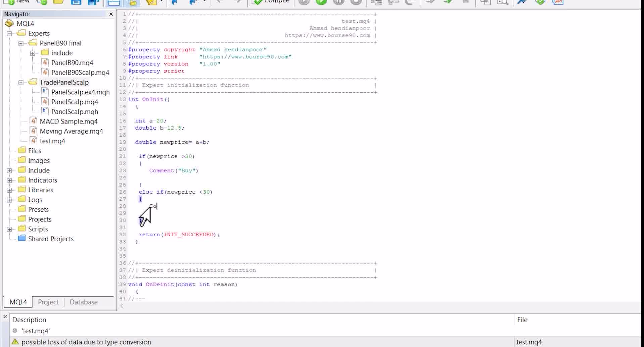Click the '#property strict' line
644x347 pixels.
(x=156, y=71)
